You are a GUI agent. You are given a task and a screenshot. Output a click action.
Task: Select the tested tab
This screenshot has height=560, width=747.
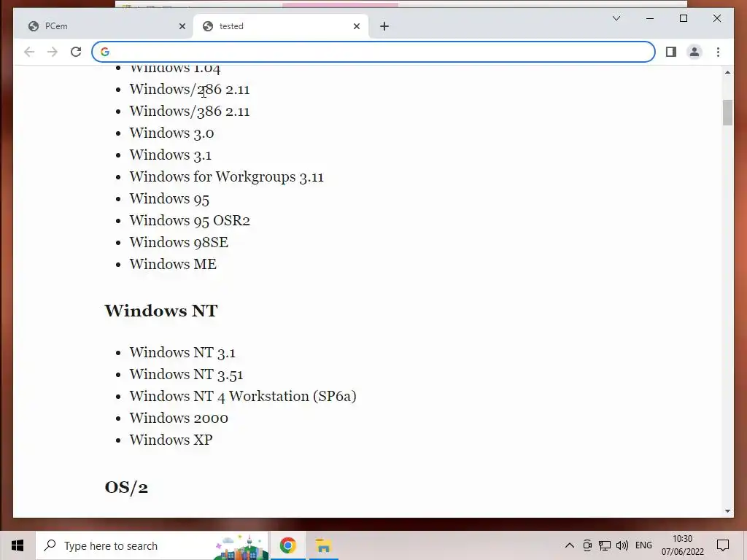click(281, 26)
